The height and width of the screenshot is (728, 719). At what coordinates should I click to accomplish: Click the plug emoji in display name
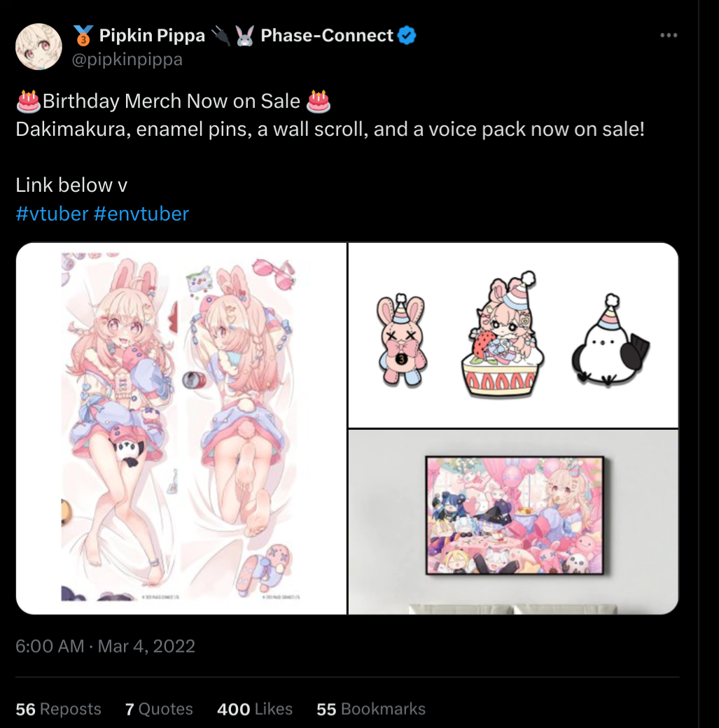[221, 35]
